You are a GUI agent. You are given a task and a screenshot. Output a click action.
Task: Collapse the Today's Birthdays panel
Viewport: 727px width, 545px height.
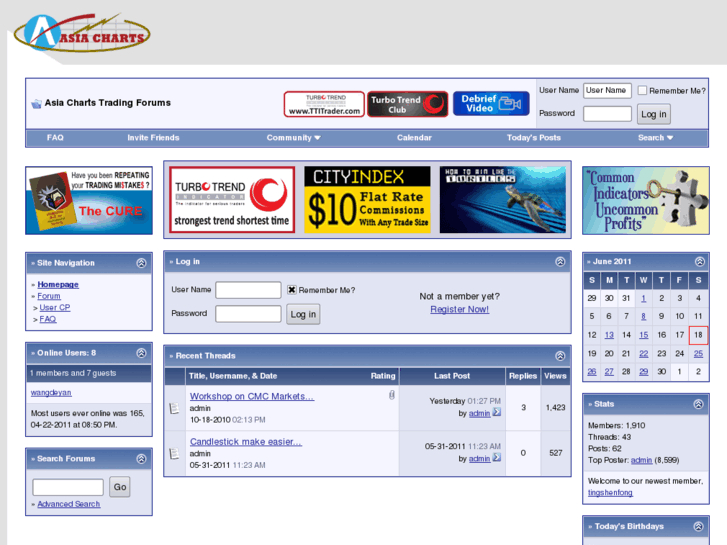[x=698, y=526]
